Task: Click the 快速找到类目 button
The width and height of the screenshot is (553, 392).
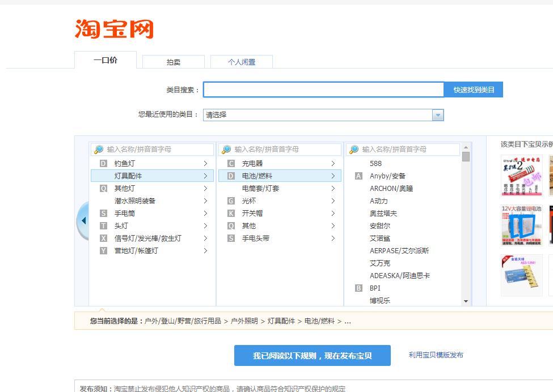Action: [x=472, y=89]
